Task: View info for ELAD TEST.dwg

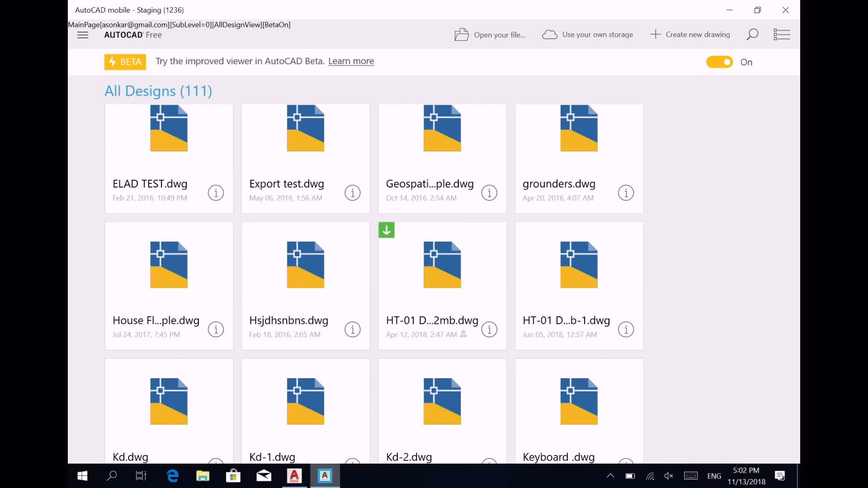Action: 216,193
